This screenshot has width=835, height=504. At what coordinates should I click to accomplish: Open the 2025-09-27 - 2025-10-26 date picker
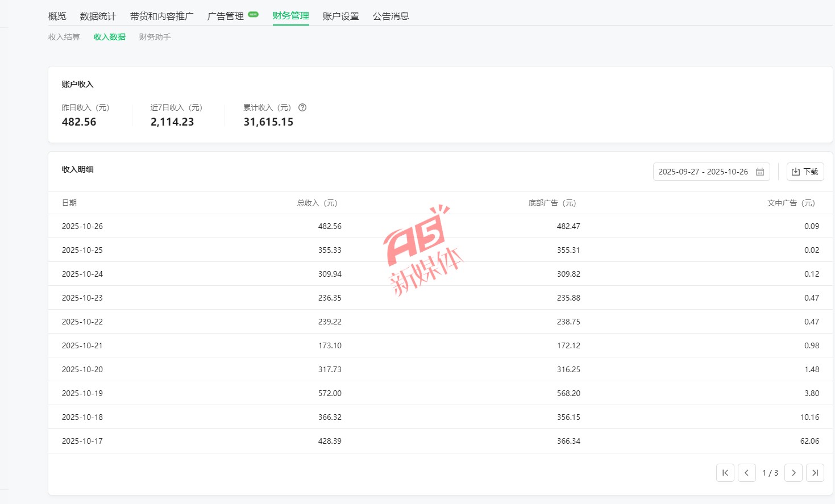tap(704, 172)
